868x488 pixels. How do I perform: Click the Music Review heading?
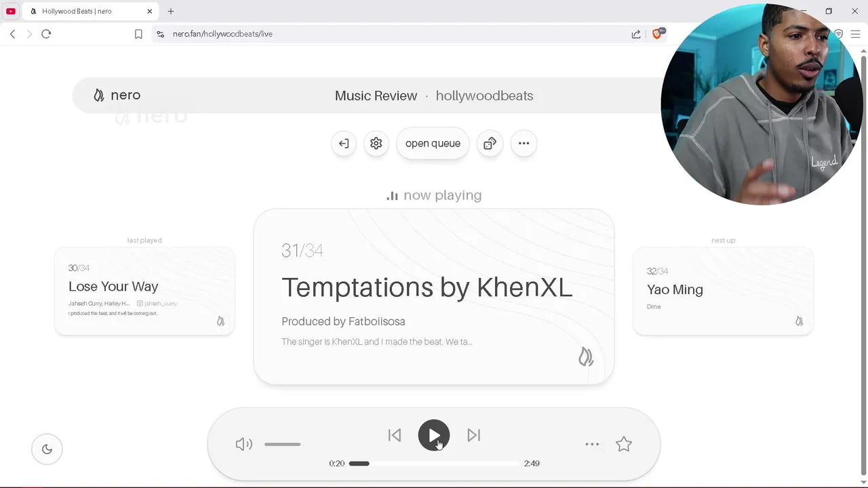(x=376, y=96)
